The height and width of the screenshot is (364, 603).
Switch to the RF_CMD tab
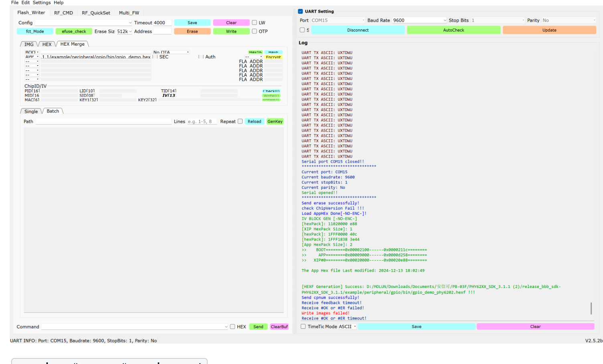[x=63, y=13]
